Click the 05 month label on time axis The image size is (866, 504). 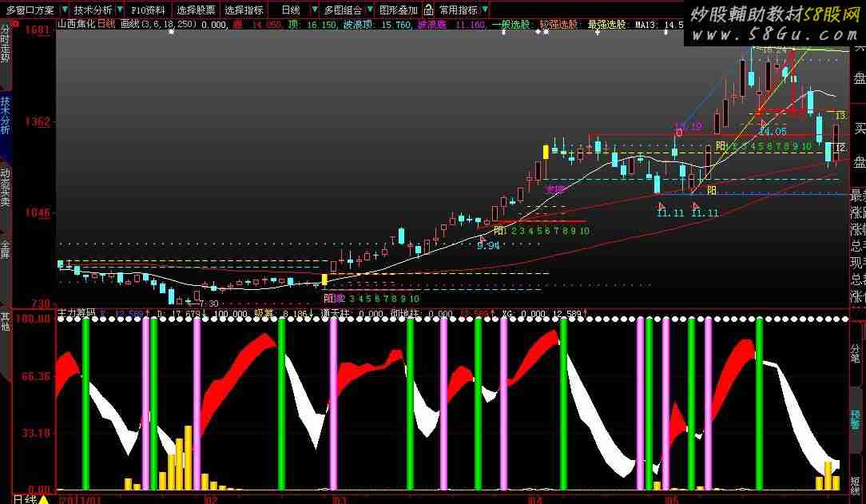(671, 500)
